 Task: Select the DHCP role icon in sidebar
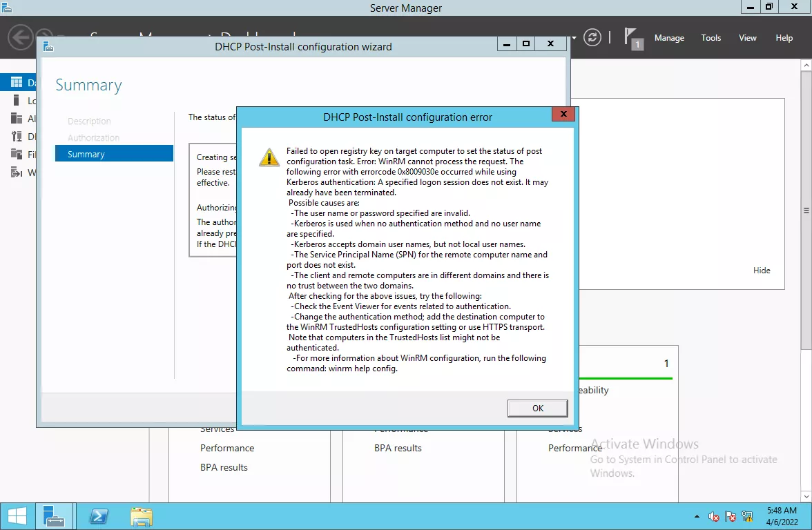17,137
